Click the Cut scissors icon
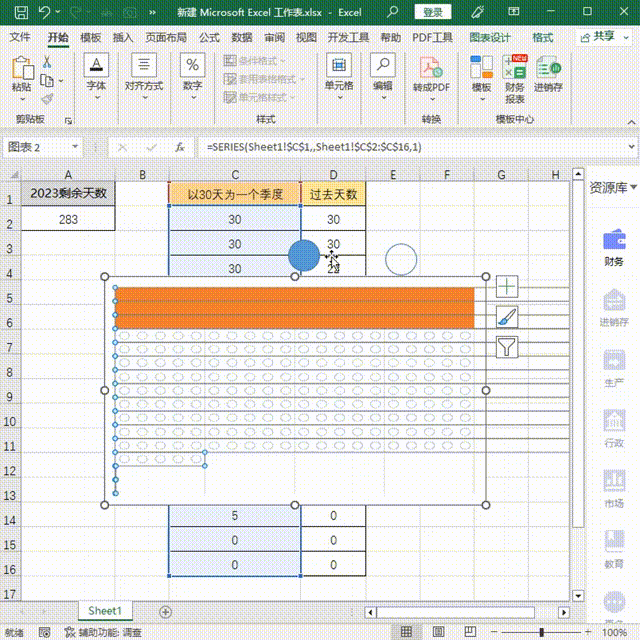 click(x=47, y=62)
